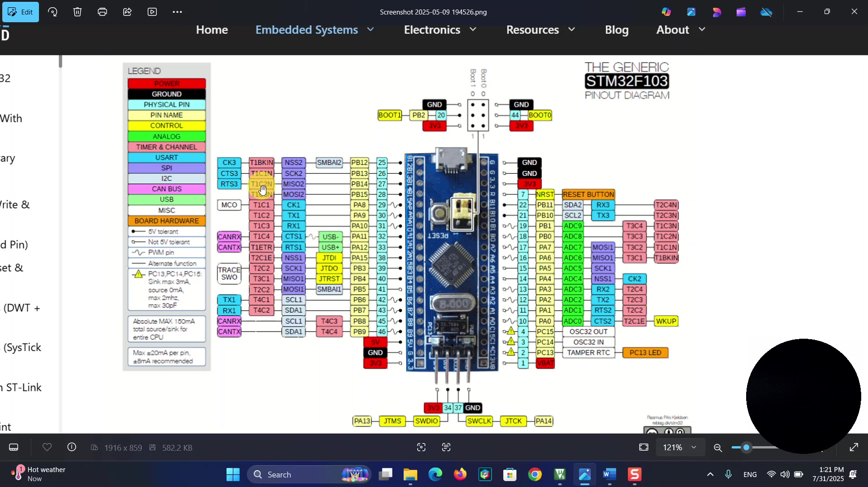Click the focus-frame icon in bottom bar
868x487 pixels.
point(421,448)
